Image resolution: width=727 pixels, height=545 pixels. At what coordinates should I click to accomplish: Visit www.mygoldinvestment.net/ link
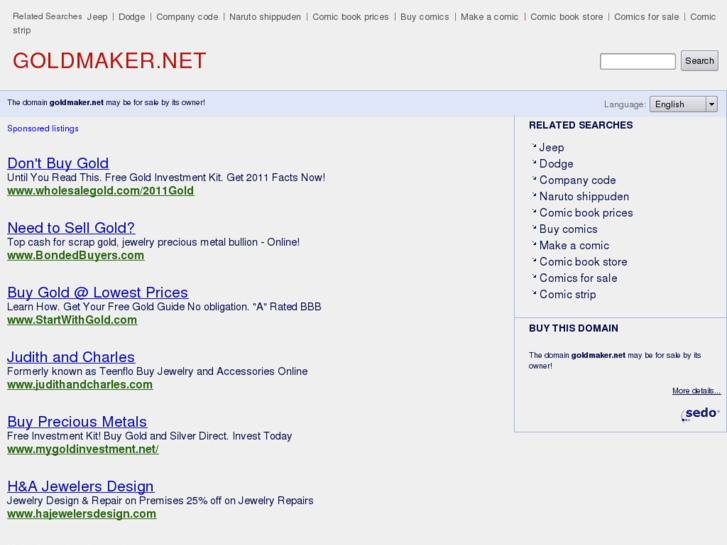pyautogui.click(x=83, y=449)
